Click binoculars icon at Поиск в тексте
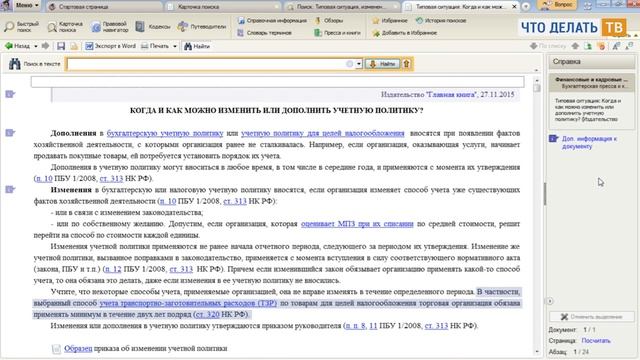 pos(15,64)
